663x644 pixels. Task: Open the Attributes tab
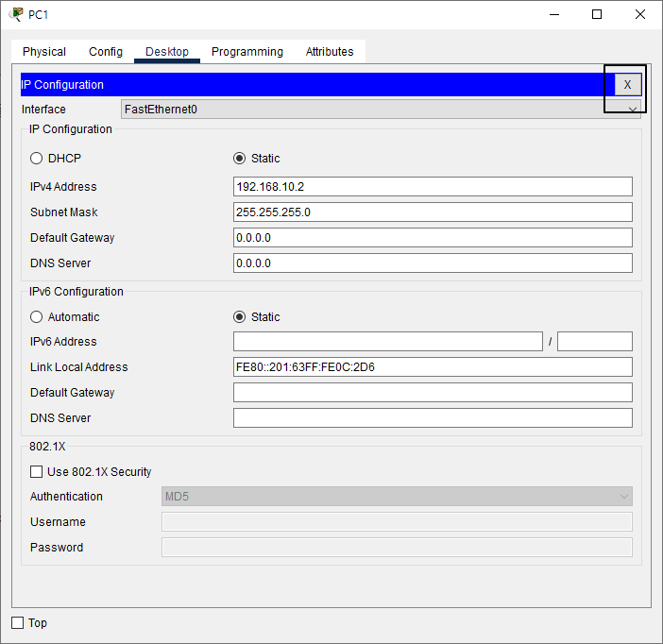pyautogui.click(x=330, y=52)
